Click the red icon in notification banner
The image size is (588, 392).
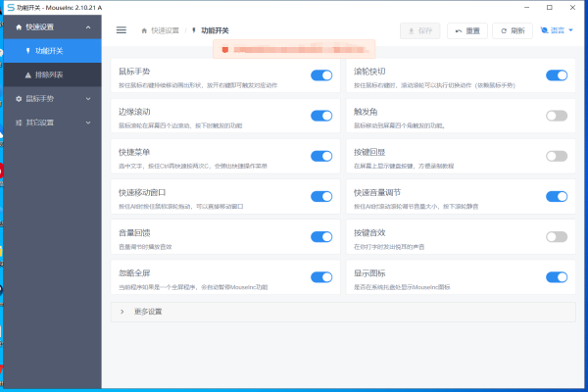(225, 50)
